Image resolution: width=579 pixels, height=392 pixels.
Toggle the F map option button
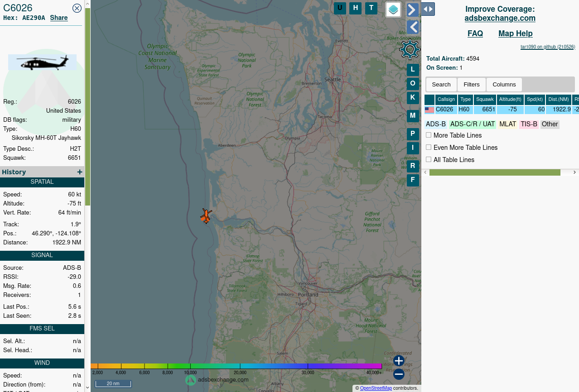pos(413,180)
